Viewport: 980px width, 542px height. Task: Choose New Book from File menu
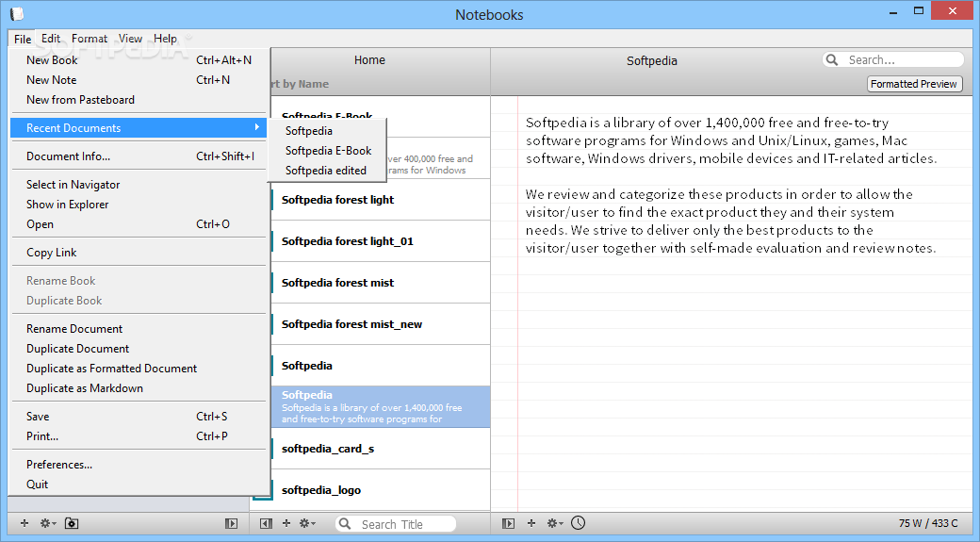coord(139,60)
